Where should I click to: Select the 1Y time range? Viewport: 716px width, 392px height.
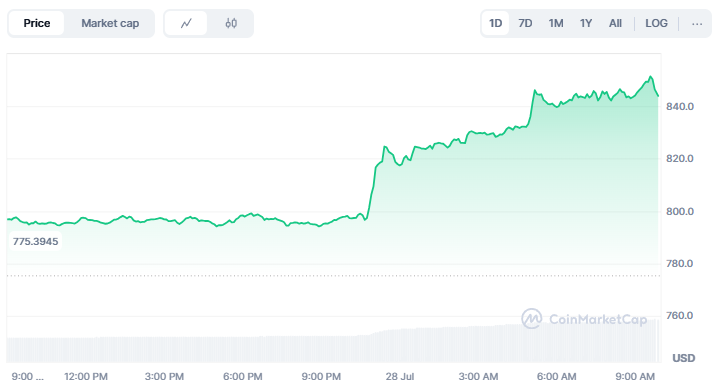[x=586, y=23]
